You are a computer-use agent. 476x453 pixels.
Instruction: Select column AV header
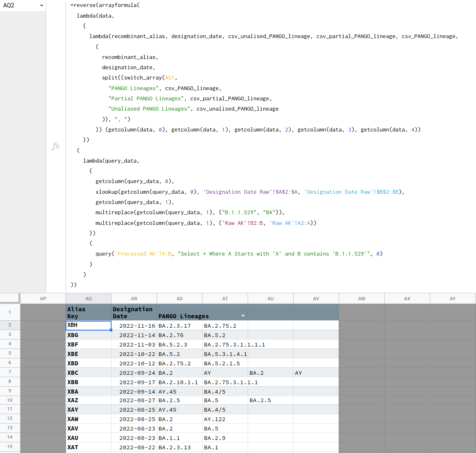pyautogui.click(x=316, y=299)
